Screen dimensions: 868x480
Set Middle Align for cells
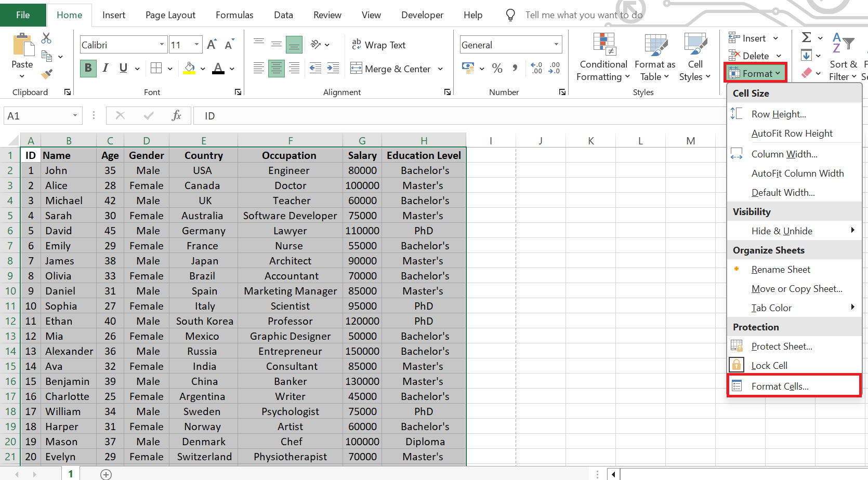pyautogui.click(x=277, y=44)
